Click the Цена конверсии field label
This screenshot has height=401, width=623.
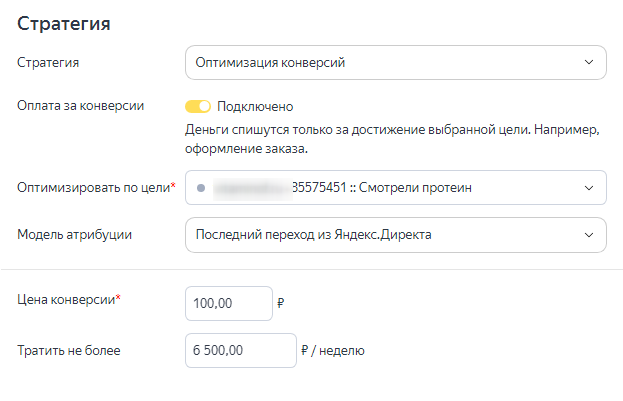pos(67,299)
